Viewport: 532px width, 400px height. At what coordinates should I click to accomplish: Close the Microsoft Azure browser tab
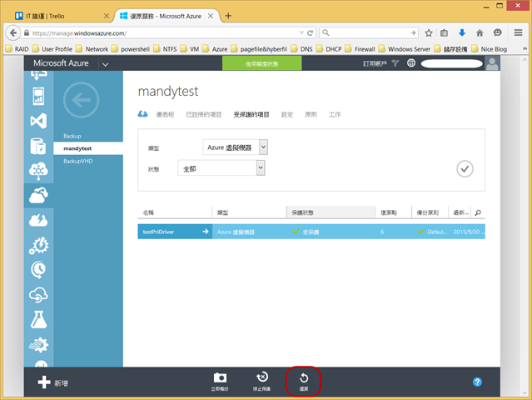pos(211,16)
